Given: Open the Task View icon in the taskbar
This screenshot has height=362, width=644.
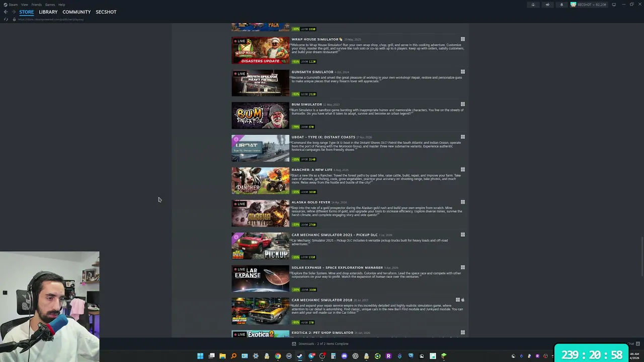Looking at the screenshot, I should [211, 356].
